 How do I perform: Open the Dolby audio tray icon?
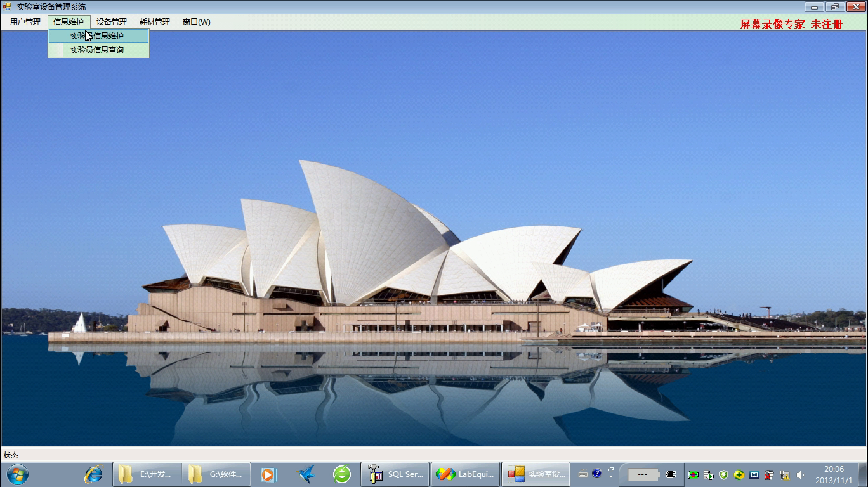754,474
